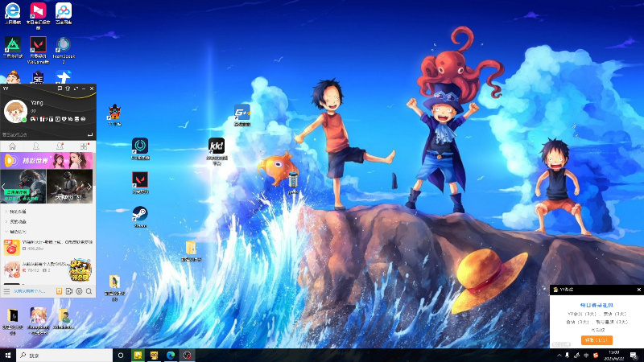The height and width of the screenshot is (362, 644).
Task: Show hidden system tray icons
Action: coord(559,356)
